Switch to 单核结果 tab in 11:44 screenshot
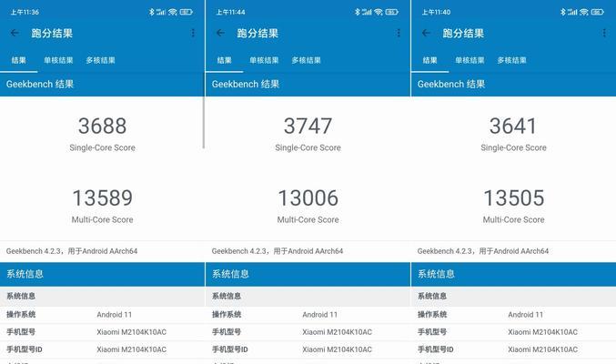 pyautogui.click(x=264, y=60)
